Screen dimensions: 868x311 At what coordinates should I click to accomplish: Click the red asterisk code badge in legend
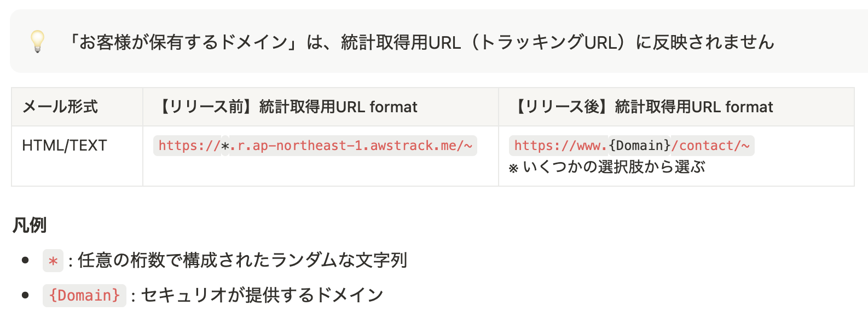click(x=53, y=261)
